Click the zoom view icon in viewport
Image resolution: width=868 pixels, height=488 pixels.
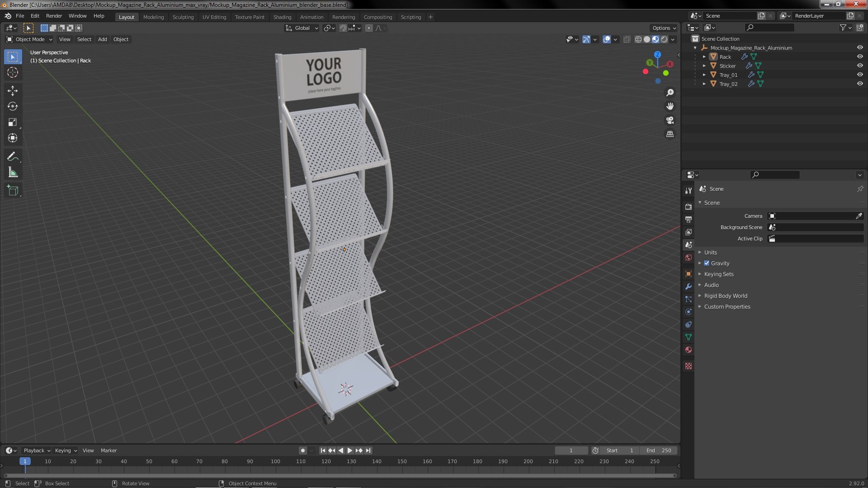coord(670,93)
